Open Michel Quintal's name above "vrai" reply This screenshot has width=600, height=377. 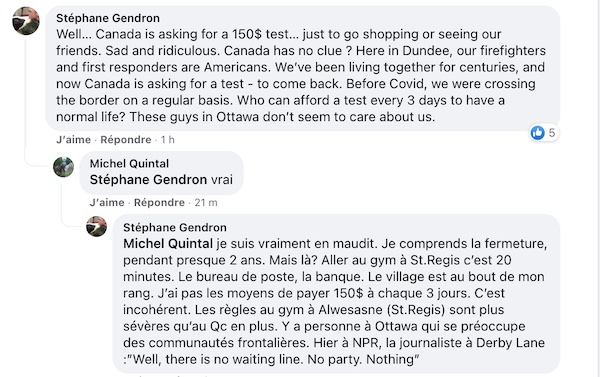[x=129, y=163]
